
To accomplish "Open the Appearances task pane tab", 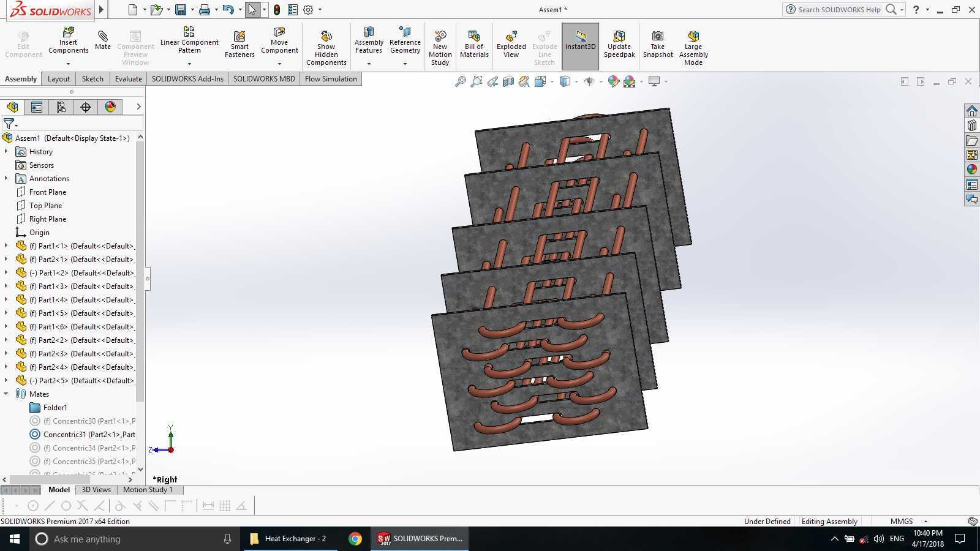I will tap(972, 170).
